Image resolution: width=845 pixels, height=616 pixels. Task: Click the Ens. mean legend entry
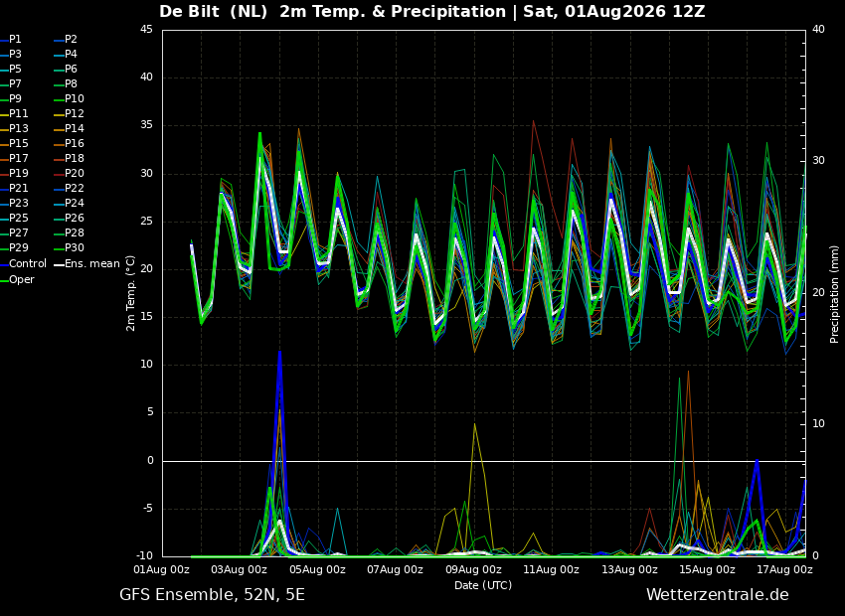87,264
